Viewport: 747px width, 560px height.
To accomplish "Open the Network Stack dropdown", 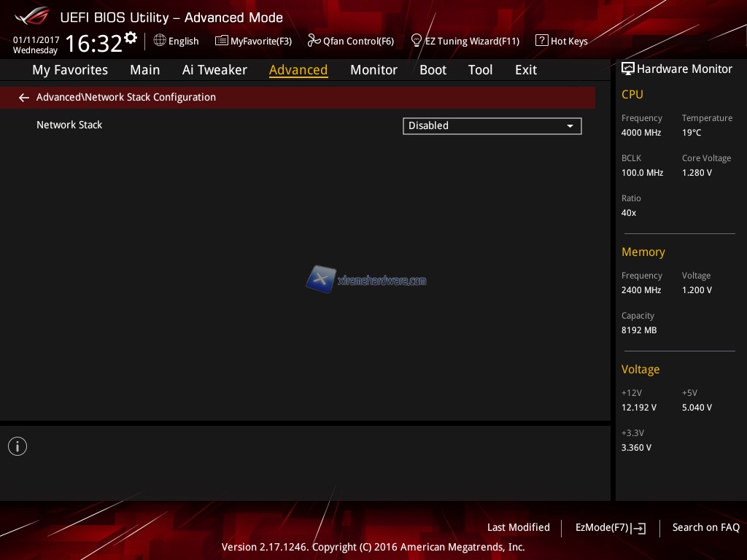I will pyautogui.click(x=491, y=125).
